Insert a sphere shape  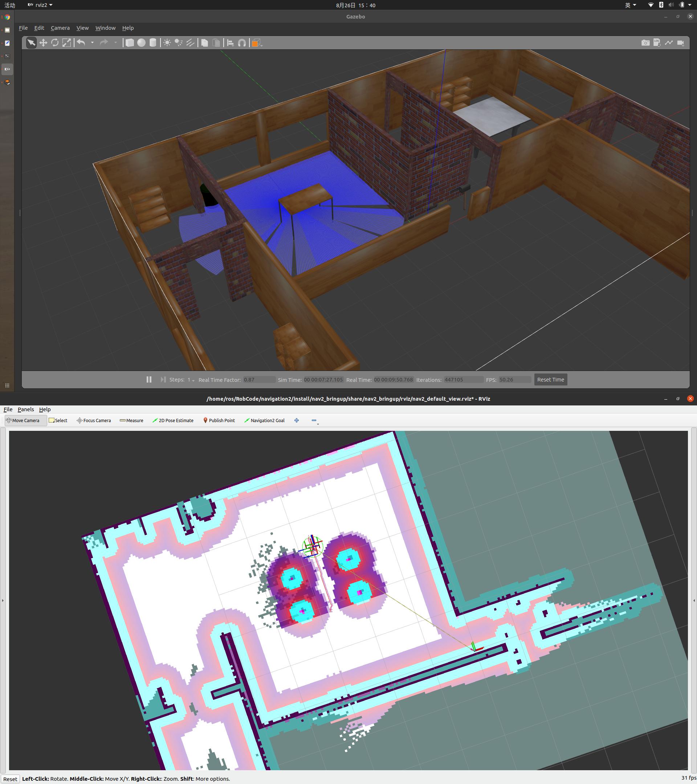[x=141, y=43]
